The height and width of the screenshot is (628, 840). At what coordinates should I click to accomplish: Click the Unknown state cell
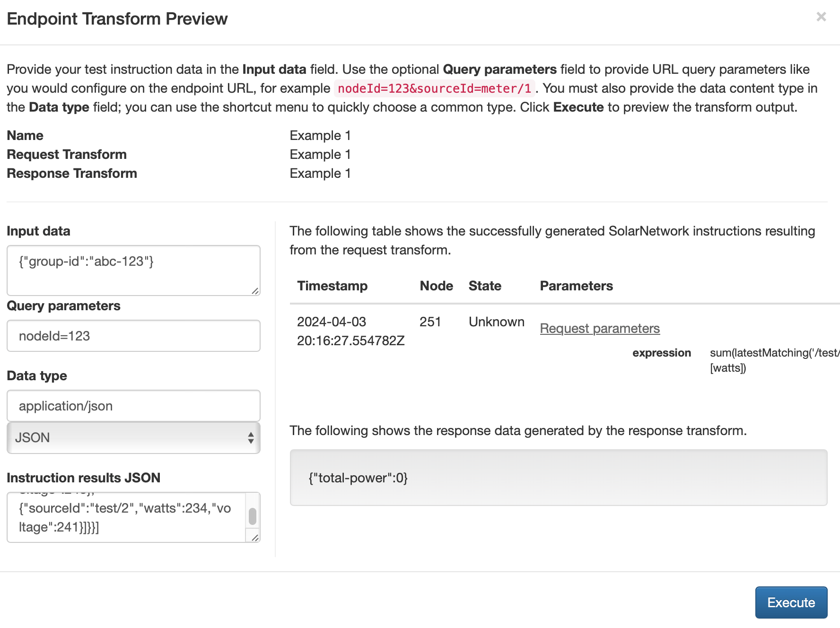(x=496, y=322)
